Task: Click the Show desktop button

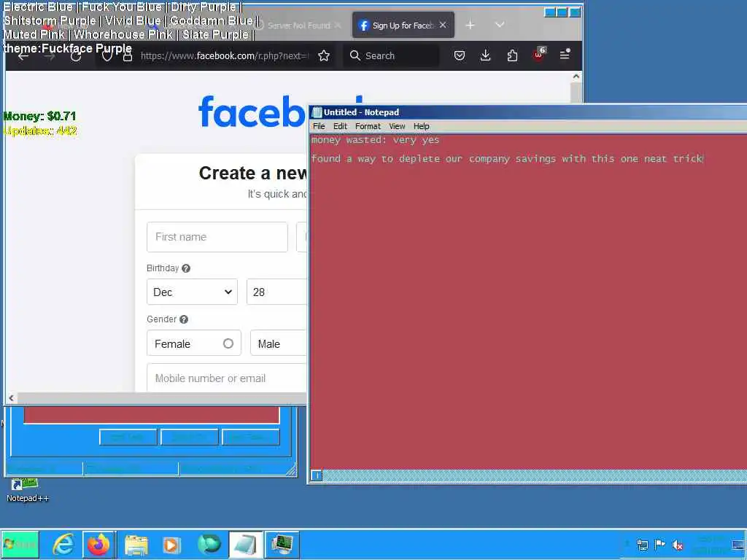Action: [738, 545]
